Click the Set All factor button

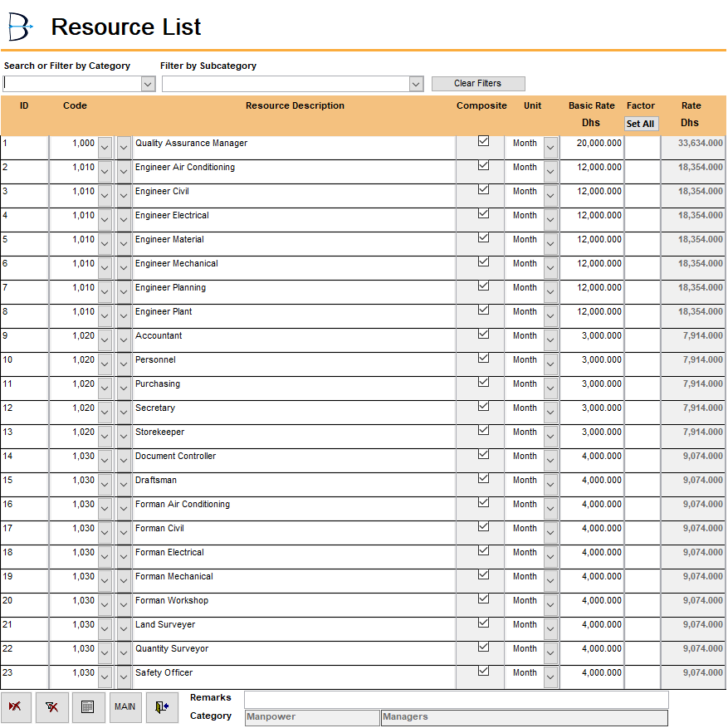(640, 124)
